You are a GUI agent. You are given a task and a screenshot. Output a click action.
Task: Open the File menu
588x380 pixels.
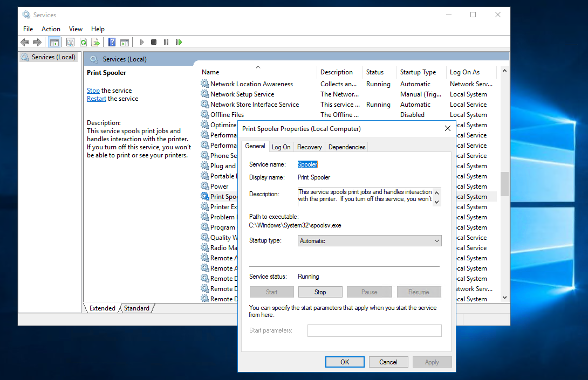[28, 29]
